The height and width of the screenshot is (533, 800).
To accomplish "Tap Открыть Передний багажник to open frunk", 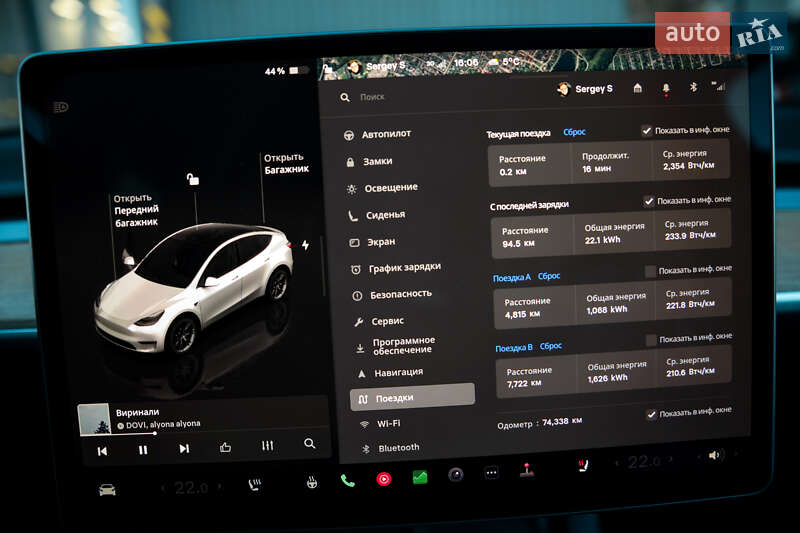I will pos(136,210).
